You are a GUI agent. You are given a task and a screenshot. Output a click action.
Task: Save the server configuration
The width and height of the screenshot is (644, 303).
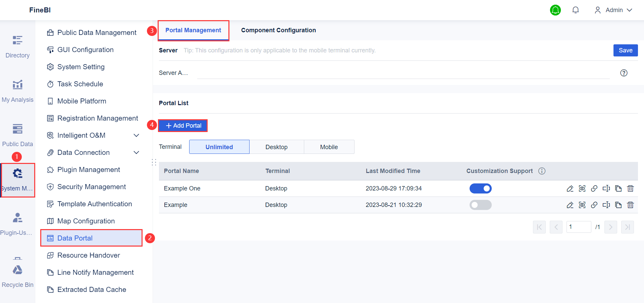625,50
